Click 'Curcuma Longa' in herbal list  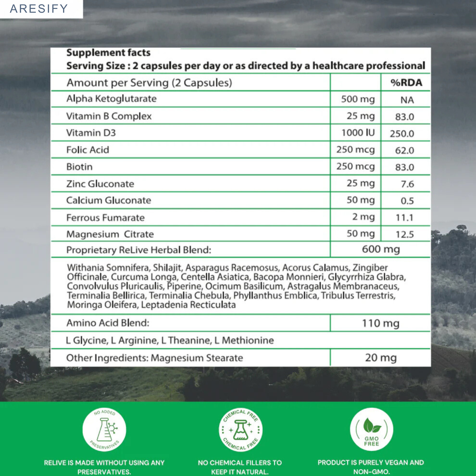coord(144,277)
